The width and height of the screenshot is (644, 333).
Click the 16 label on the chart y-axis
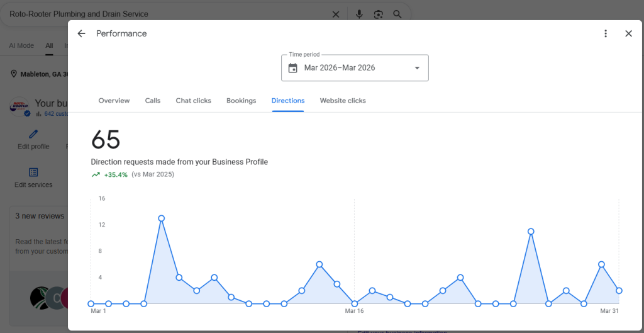coord(102,198)
